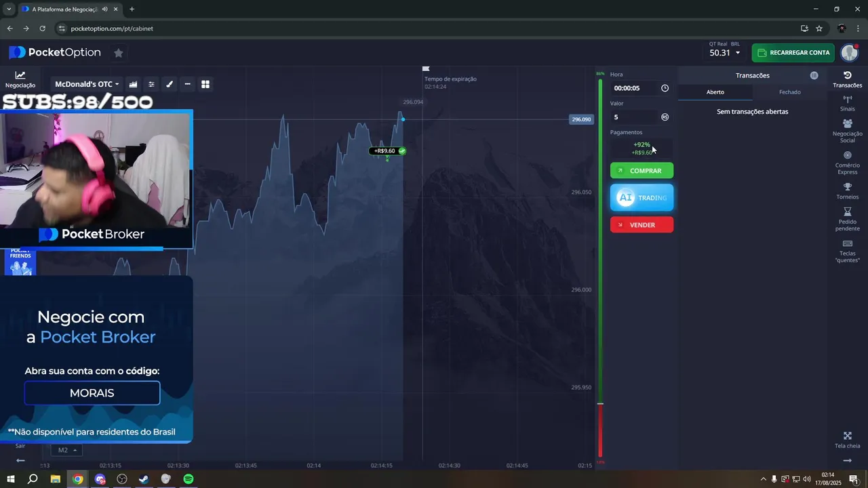The width and height of the screenshot is (868, 488).
Task: Open the chart indicators settings icon
Action: [151, 84]
